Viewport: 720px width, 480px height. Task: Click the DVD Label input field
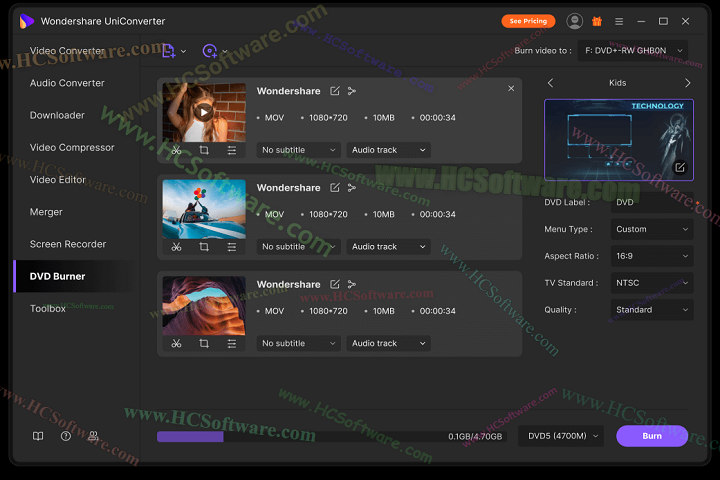coord(652,202)
